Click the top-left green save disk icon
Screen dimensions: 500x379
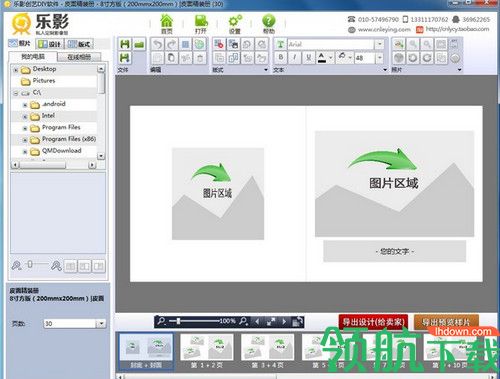125,44
